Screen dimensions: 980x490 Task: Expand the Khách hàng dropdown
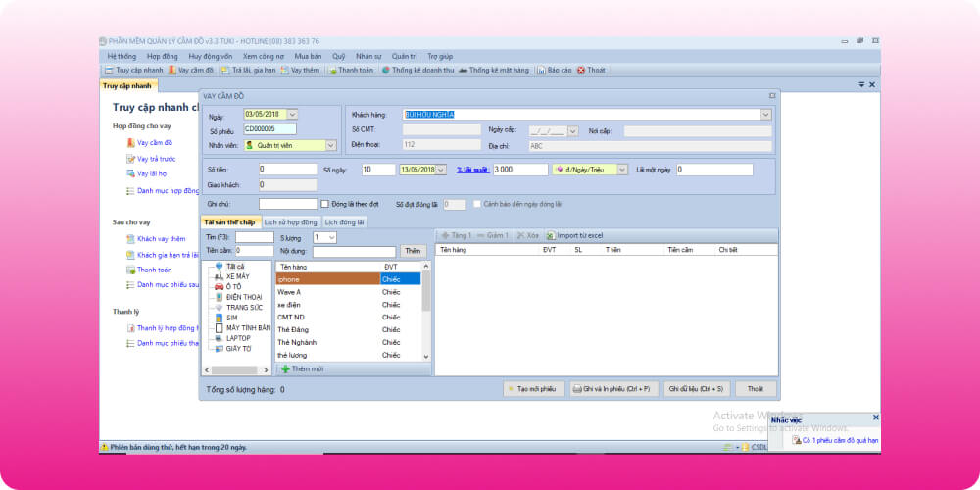click(765, 115)
